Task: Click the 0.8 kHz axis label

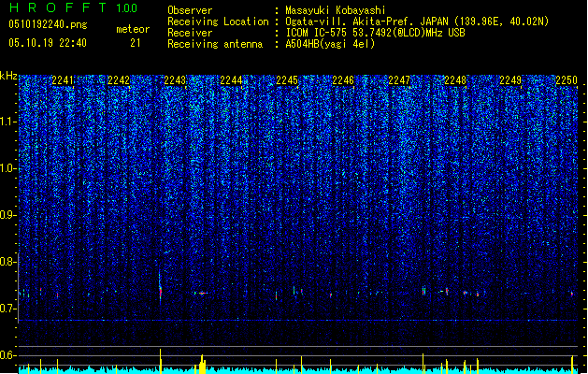Action: [x=7, y=262]
